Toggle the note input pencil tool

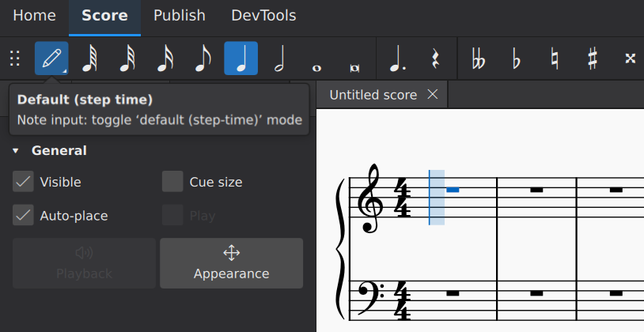click(51, 58)
